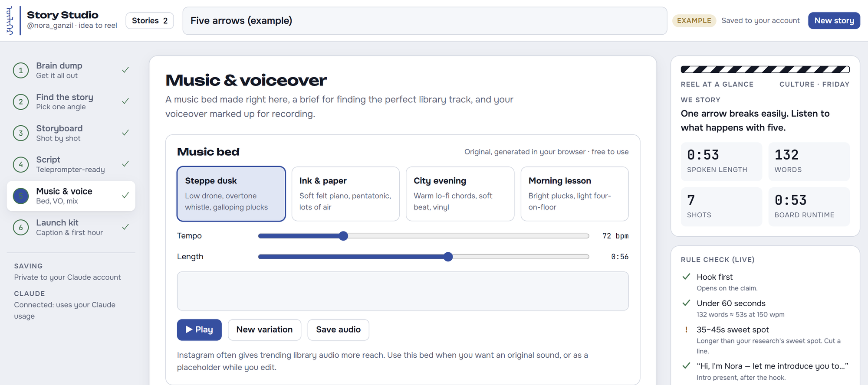
Task: Select the Ink & paper music bed
Action: (x=345, y=194)
